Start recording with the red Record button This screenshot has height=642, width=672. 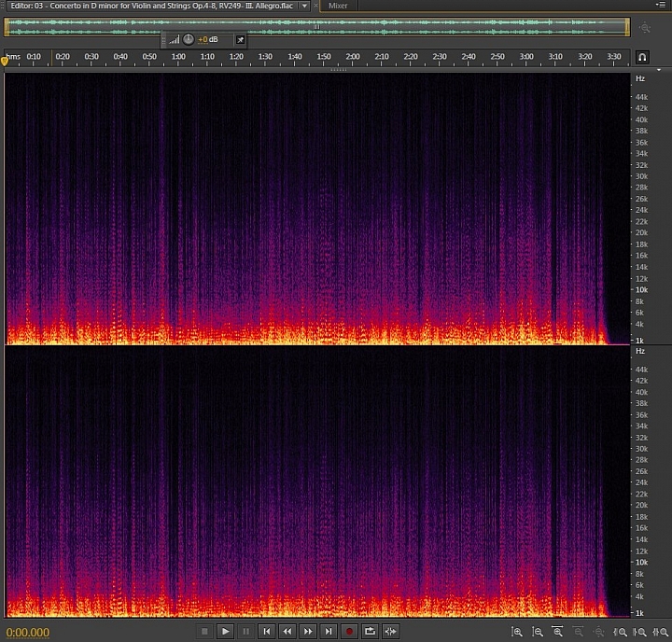click(x=349, y=632)
